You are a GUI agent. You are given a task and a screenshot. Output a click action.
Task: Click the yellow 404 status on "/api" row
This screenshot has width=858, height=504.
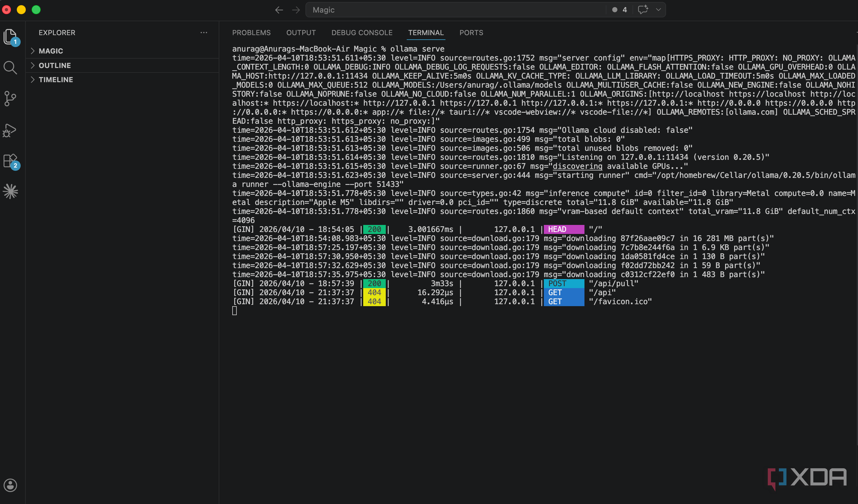[374, 293]
